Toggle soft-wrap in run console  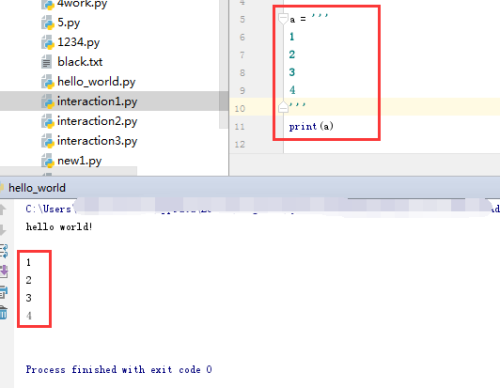(4, 251)
